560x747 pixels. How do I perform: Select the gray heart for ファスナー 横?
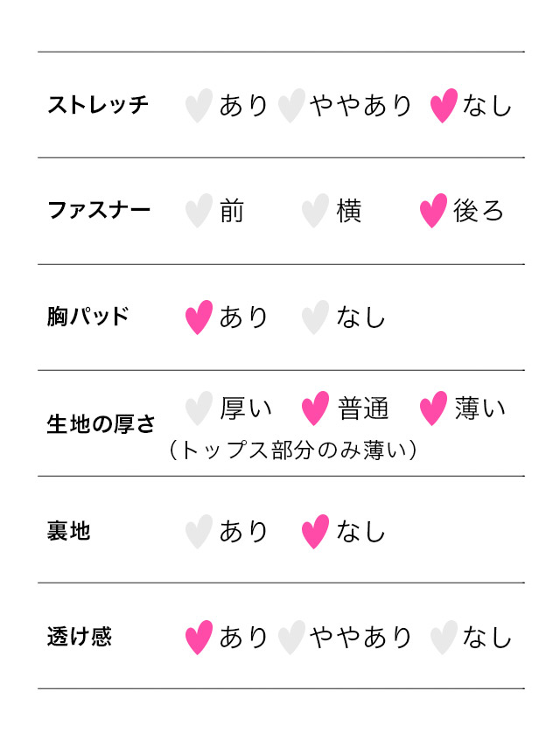tap(315, 211)
